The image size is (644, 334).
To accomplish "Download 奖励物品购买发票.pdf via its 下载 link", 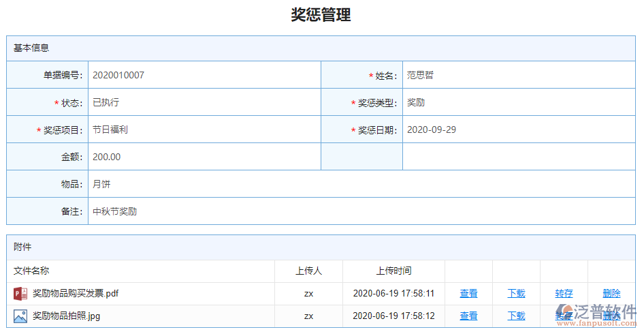I will (516, 294).
